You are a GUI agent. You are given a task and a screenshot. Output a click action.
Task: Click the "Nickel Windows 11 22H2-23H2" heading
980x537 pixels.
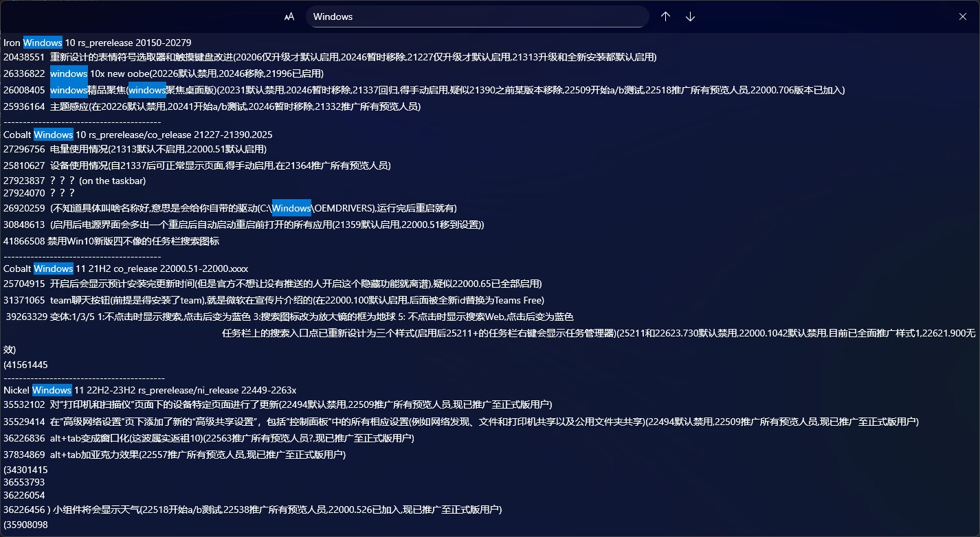pyautogui.click(x=150, y=390)
